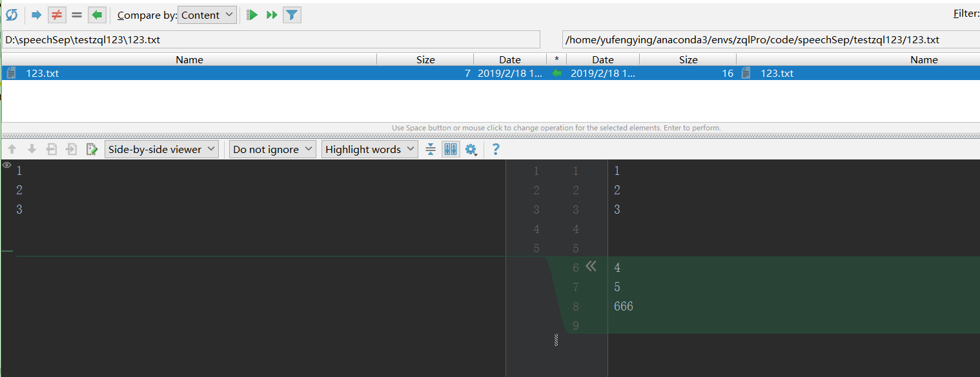Click line 4 text in the green block
Viewport: 980px width, 377px height.
pyautogui.click(x=617, y=267)
